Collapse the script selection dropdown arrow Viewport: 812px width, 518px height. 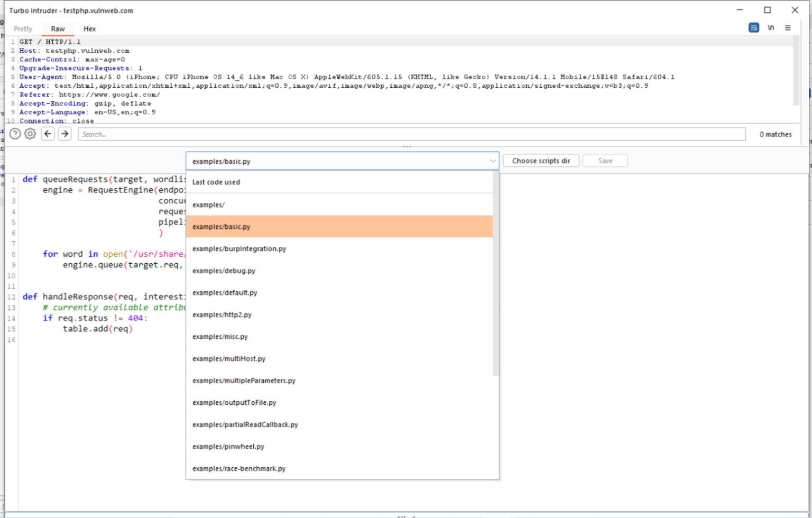[493, 161]
